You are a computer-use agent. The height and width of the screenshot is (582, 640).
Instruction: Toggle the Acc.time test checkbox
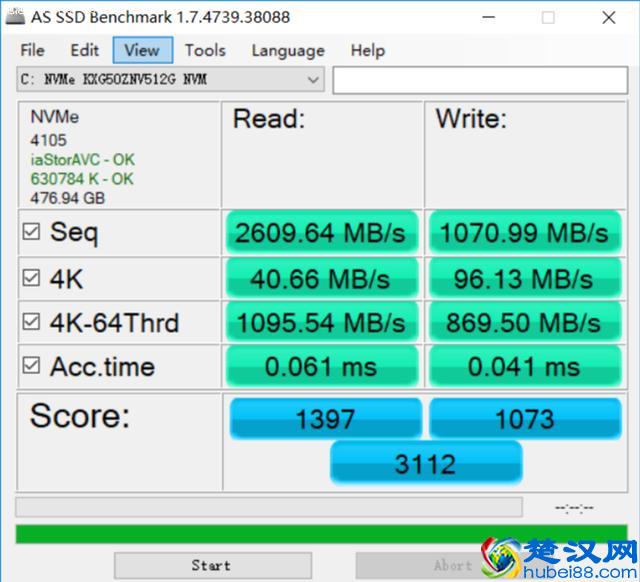tap(32, 367)
